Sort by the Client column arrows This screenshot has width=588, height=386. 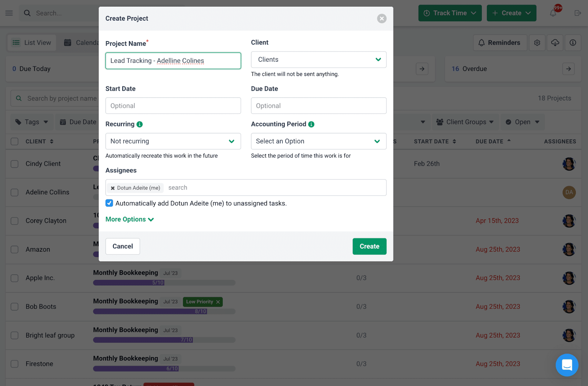point(51,141)
